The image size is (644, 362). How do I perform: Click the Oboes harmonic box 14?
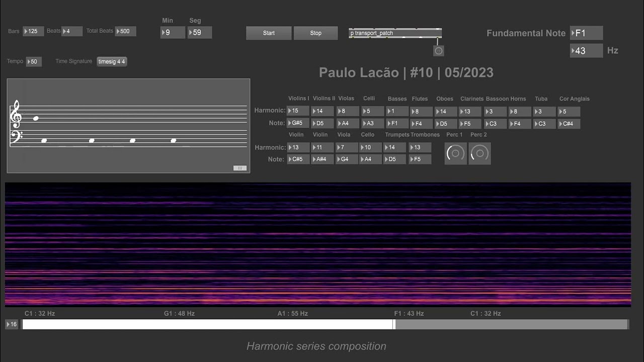446,111
